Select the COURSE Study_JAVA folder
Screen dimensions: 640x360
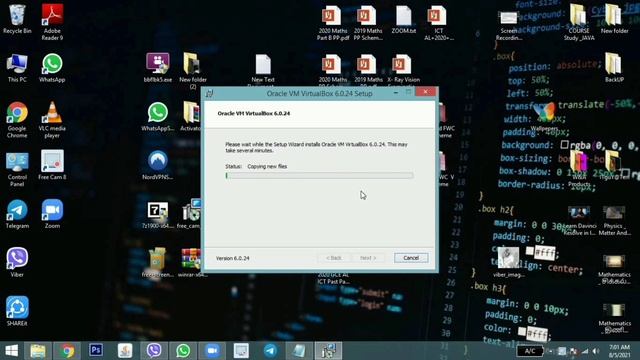click(579, 22)
